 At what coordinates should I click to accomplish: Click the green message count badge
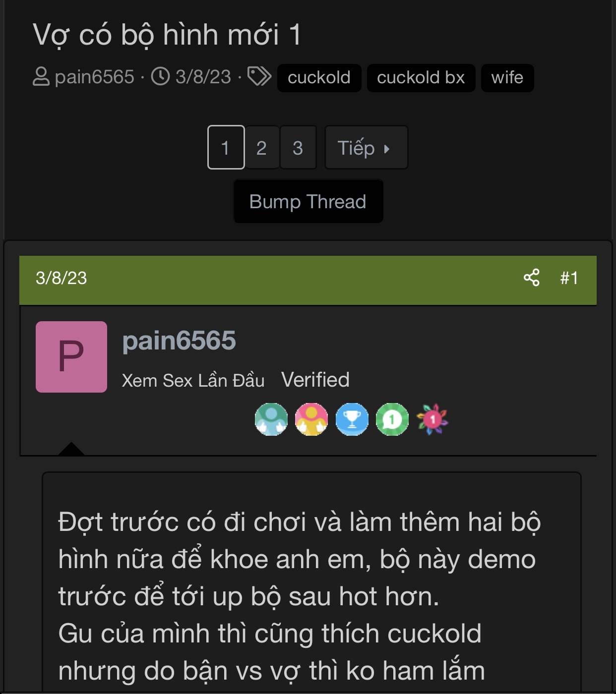392,419
